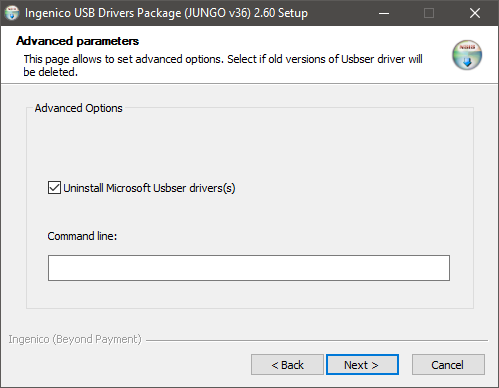Click the "Advanced parameters" page heading

77,41
